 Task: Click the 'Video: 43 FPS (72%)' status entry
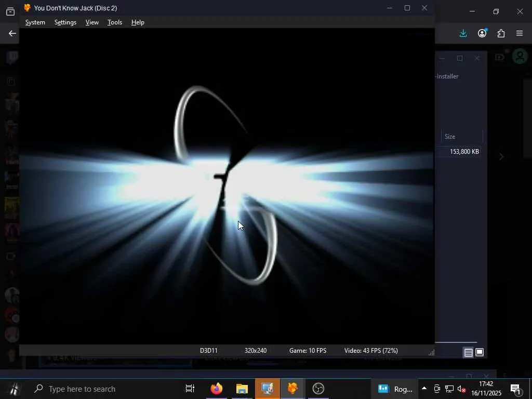tap(371, 351)
